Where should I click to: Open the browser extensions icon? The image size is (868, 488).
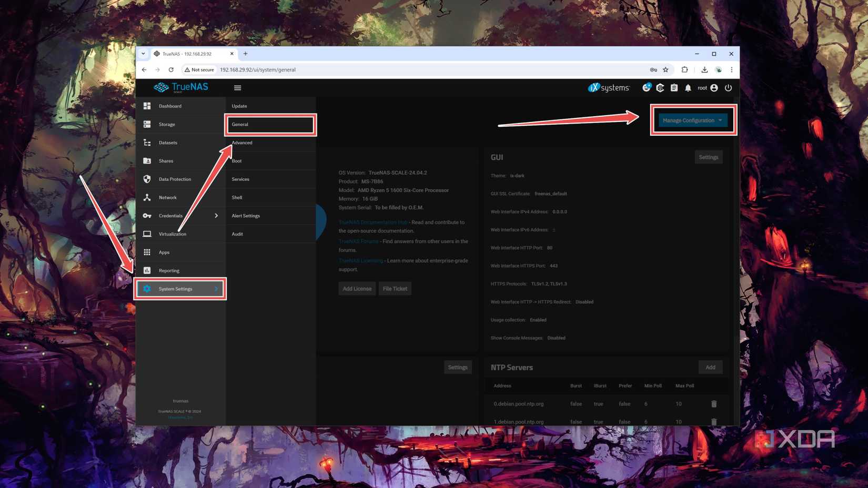[685, 69]
